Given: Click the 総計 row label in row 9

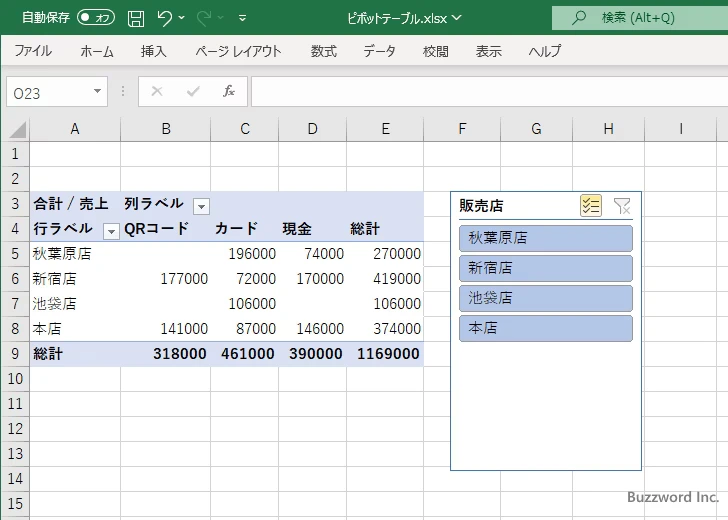Looking at the screenshot, I should (x=75, y=354).
